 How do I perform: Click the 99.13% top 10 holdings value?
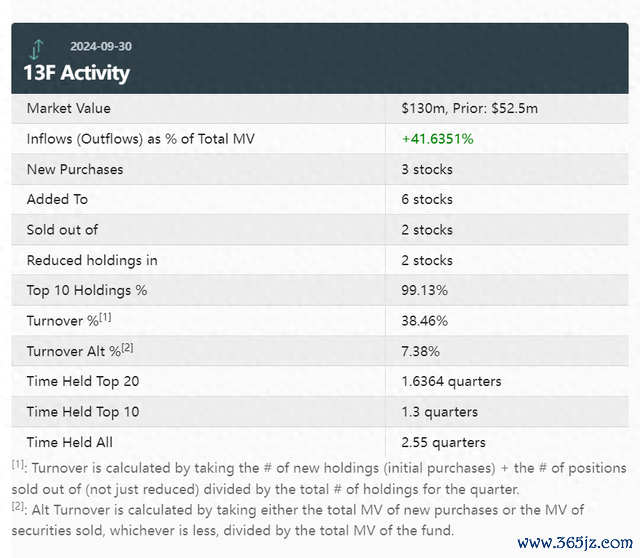pyautogui.click(x=424, y=291)
